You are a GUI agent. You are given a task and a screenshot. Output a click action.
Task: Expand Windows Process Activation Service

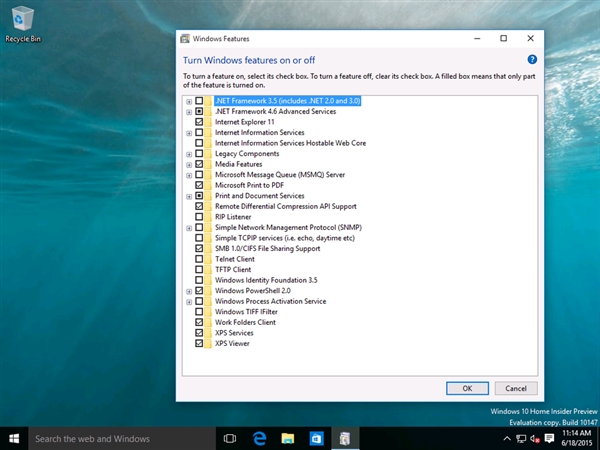click(189, 302)
